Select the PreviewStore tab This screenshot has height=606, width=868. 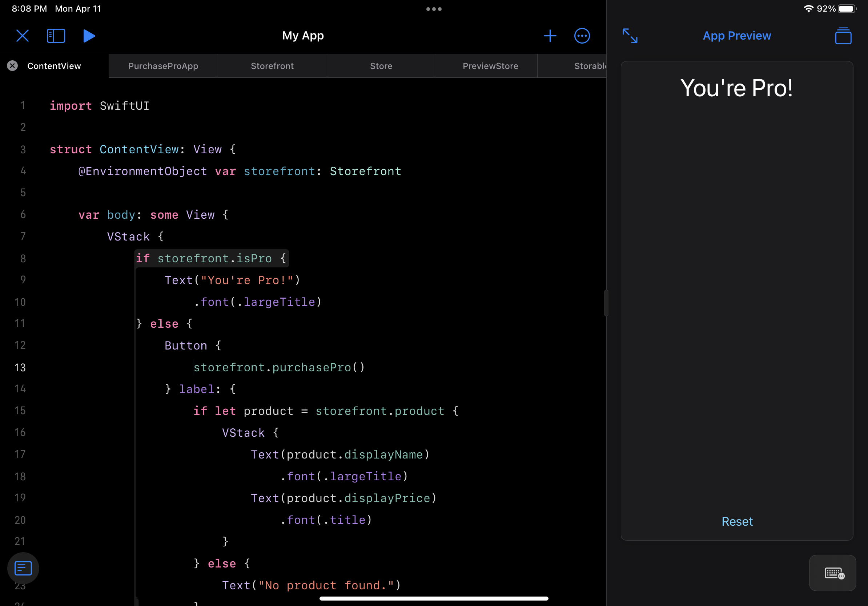[490, 66]
